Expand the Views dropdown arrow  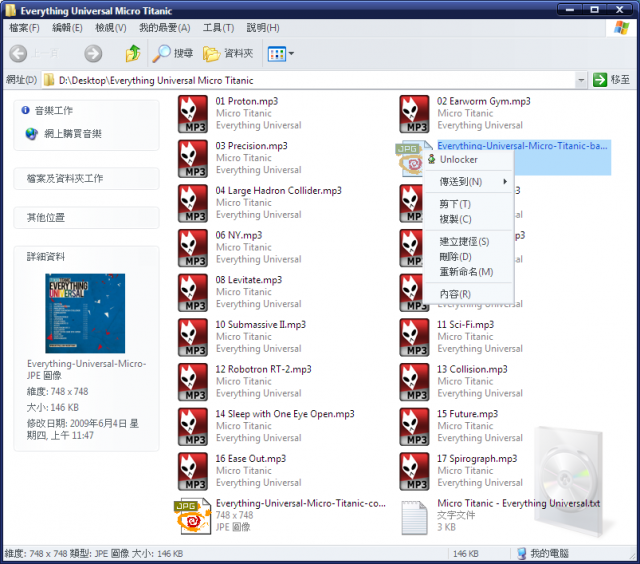tap(291, 53)
